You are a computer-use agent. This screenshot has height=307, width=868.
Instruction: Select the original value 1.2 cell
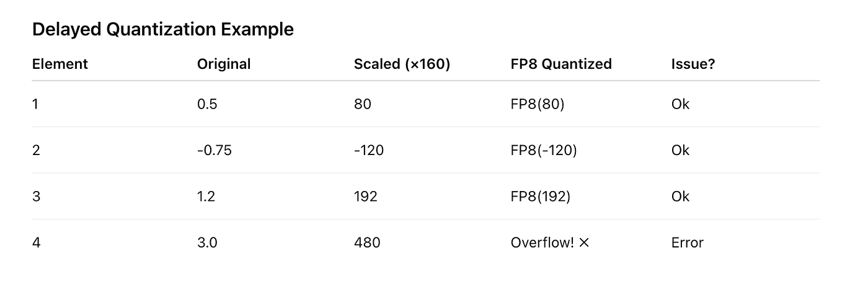coord(206,197)
